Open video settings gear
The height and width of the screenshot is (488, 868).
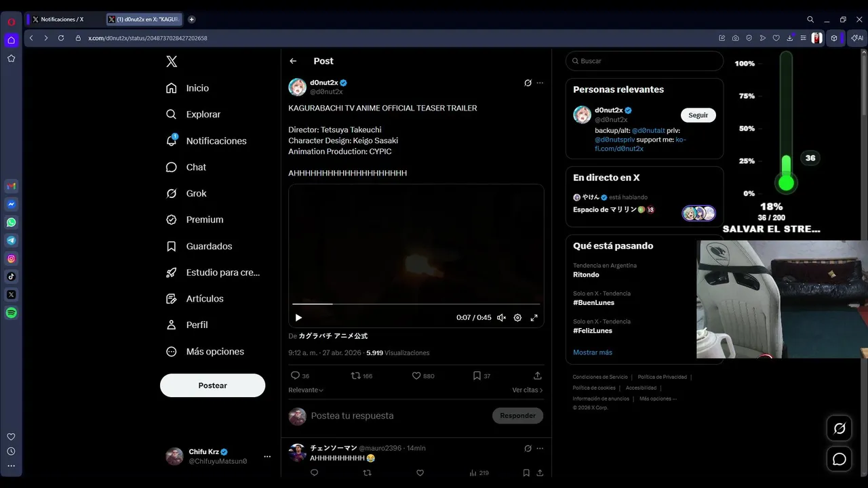(x=517, y=317)
